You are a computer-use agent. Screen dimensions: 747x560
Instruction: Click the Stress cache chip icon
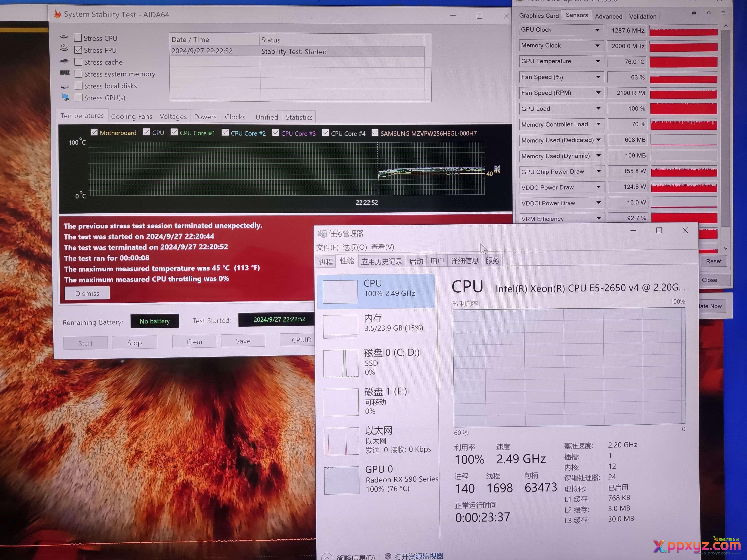click(x=64, y=61)
